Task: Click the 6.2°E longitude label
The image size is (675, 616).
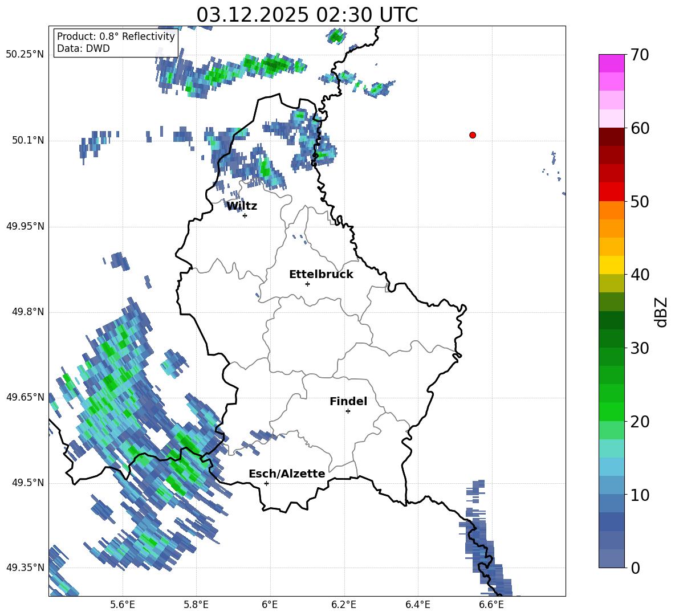Action: (x=344, y=605)
